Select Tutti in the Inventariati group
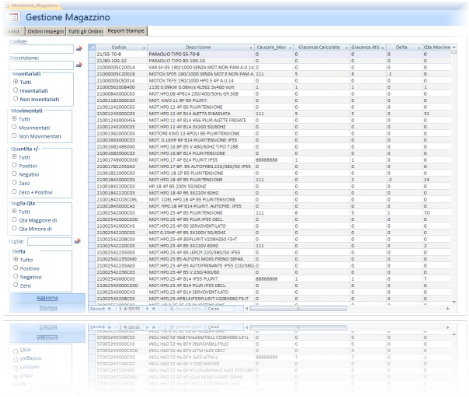The width and height of the screenshot is (469, 397). [15, 81]
